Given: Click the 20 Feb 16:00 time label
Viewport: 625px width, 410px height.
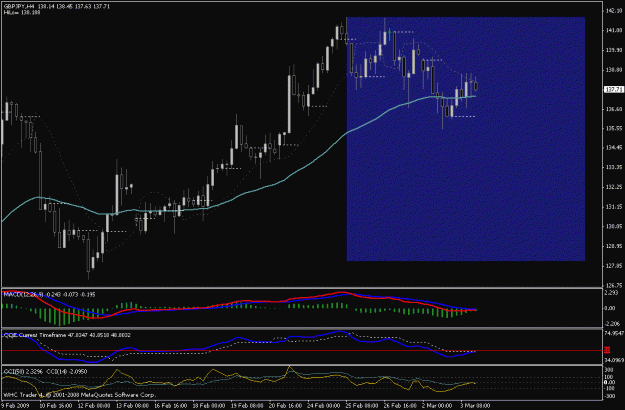Looking at the screenshot, I should pyautogui.click(x=285, y=406).
